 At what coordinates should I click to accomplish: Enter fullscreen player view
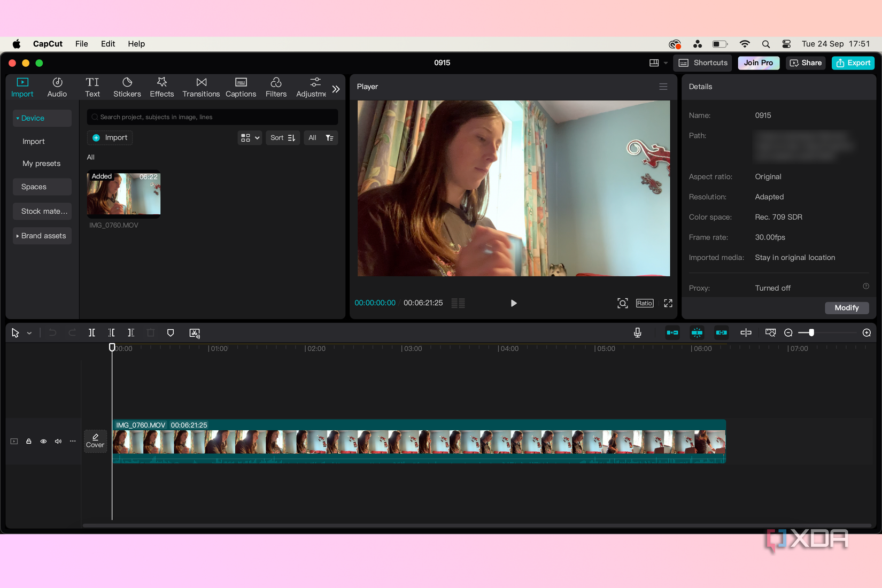[x=668, y=304]
